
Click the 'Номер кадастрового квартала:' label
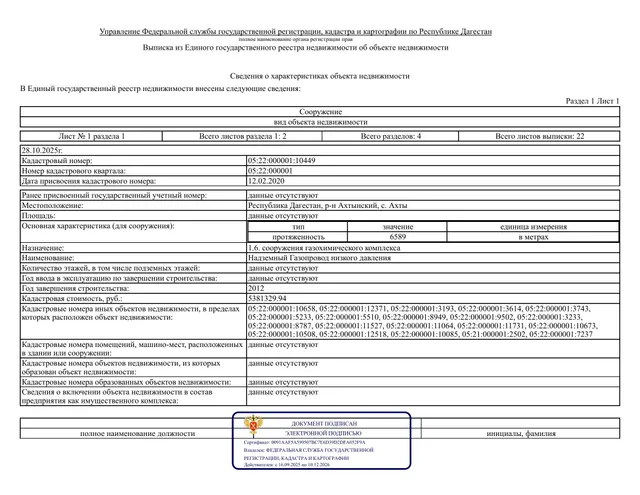pos(73,171)
